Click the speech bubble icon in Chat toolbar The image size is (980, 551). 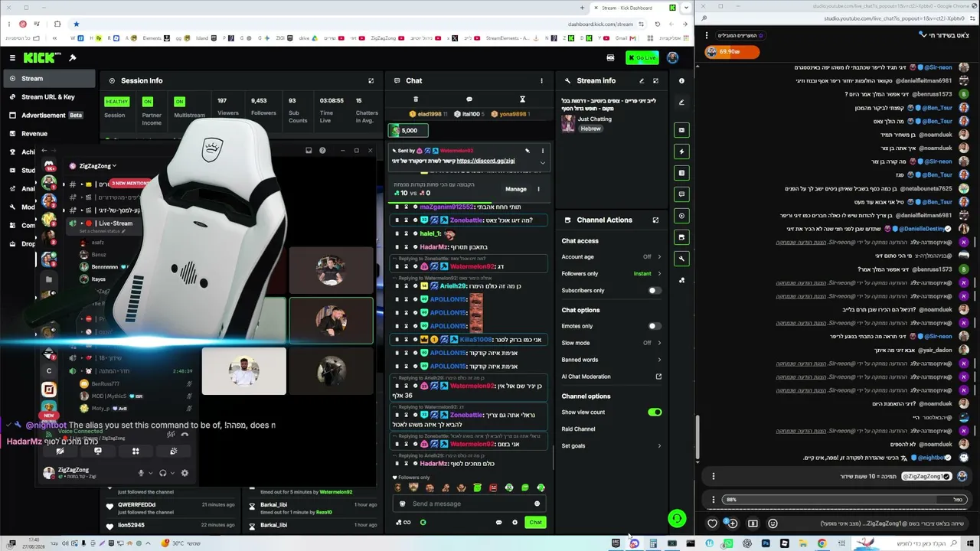pos(469,99)
